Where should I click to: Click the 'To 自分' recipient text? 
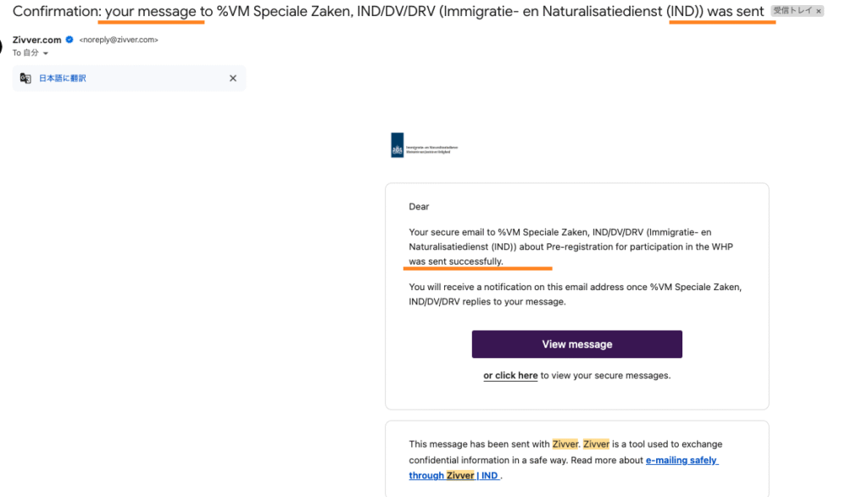(25, 53)
